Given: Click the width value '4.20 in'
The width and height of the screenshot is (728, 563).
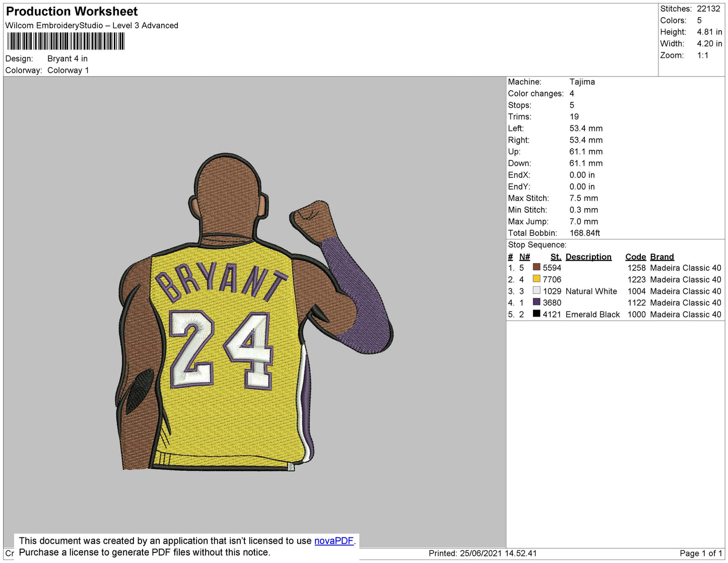Looking at the screenshot, I should (x=709, y=44).
